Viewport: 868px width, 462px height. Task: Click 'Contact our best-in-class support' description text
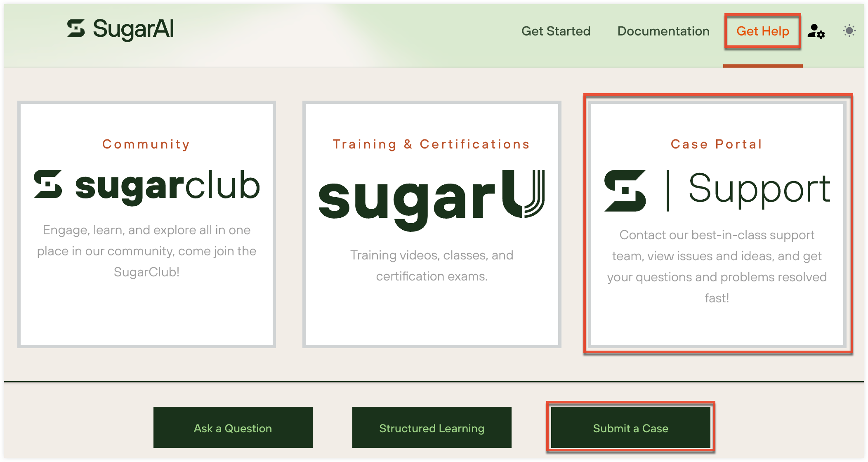point(717,266)
